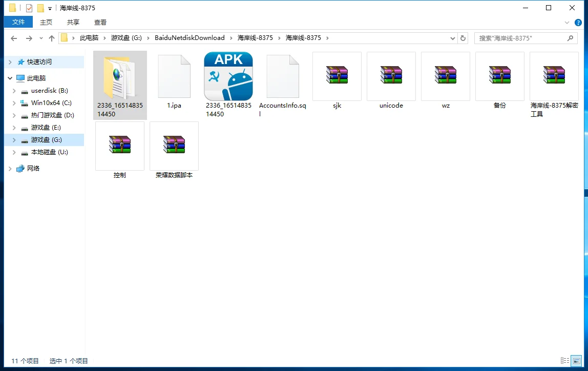Image resolution: width=588 pixels, height=371 pixels.
Task: Open the 查看 ribbon tab
Action: pyautogui.click(x=100, y=22)
